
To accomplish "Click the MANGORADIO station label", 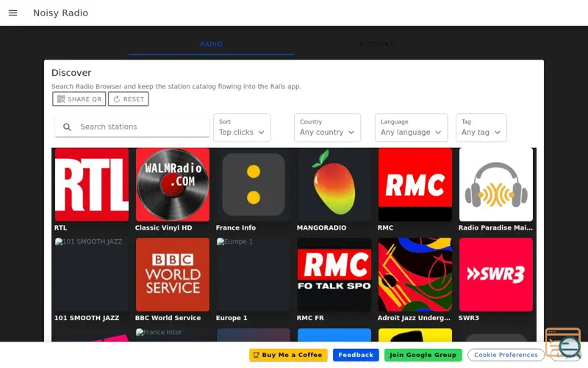I will click(321, 227).
